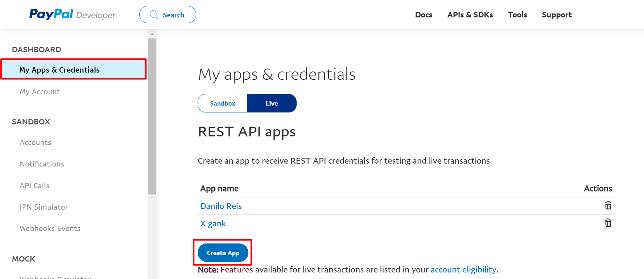Open the APIs & SDKs menu
This screenshot has width=644, height=279.
pos(470,15)
